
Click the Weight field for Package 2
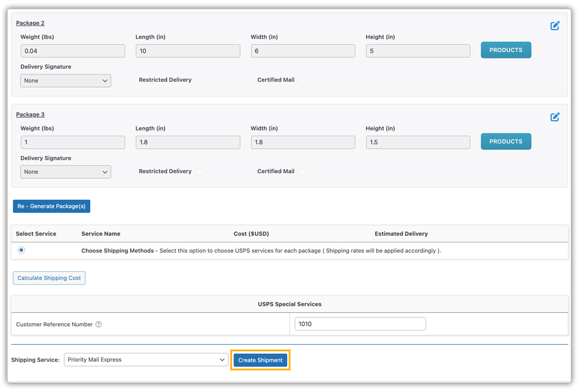(73, 51)
